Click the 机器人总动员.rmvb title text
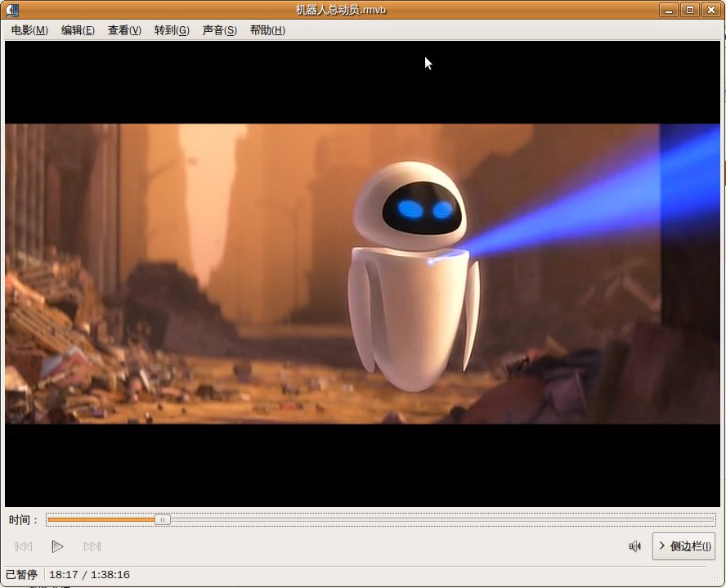 pyautogui.click(x=341, y=10)
